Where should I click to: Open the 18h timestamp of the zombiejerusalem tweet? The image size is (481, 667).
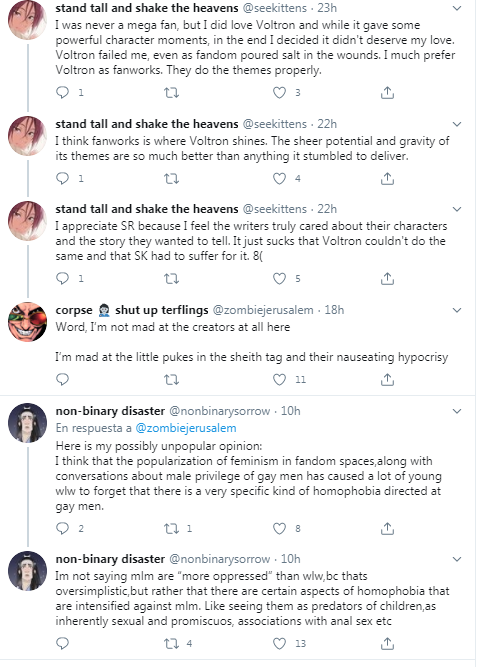pyautogui.click(x=334, y=310)
